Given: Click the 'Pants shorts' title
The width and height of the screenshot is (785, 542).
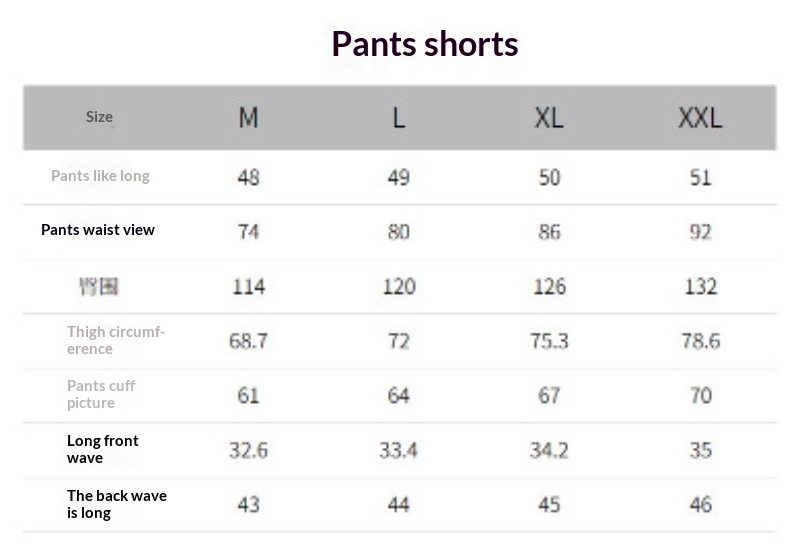Looking at the screenshot, I should click(424, 44).
